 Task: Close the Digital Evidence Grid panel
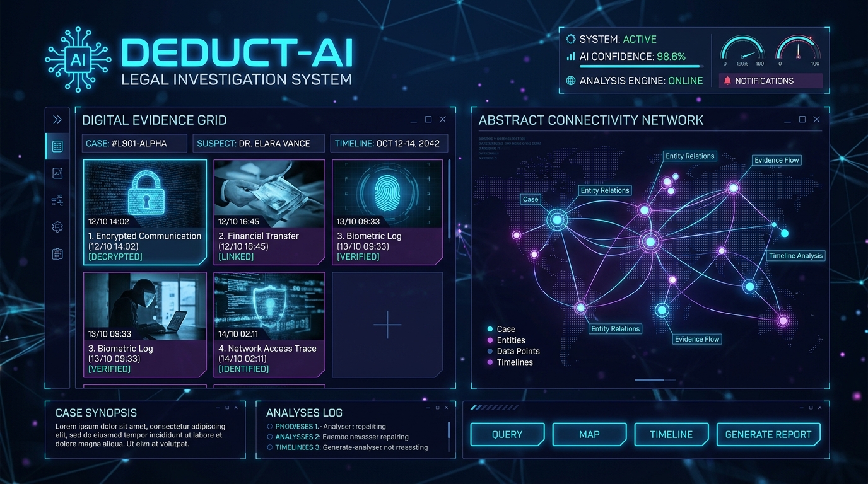442,120
